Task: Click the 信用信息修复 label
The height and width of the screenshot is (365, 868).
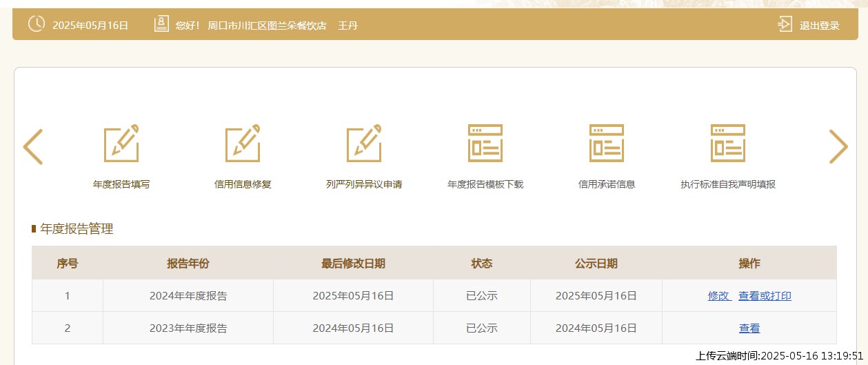Action: (x=243, y=184)
